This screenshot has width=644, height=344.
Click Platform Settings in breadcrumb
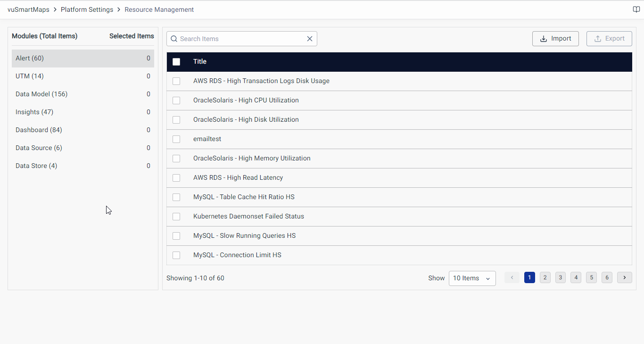87,9
